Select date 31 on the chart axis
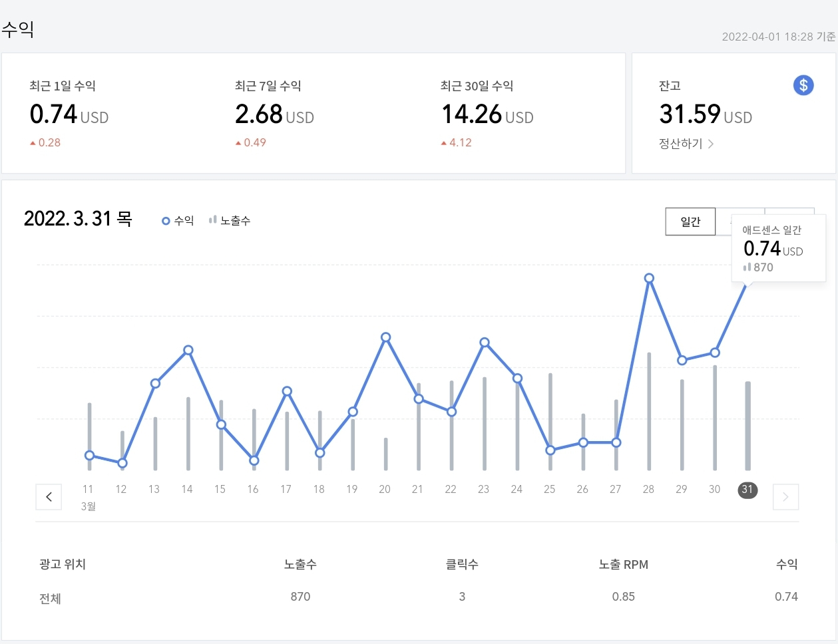838x644 pixels. coord(747,490)
